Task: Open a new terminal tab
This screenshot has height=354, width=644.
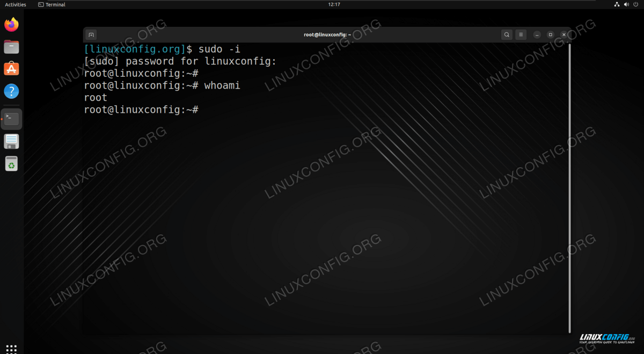Action: pyautogui.click(x=91, y=34)
